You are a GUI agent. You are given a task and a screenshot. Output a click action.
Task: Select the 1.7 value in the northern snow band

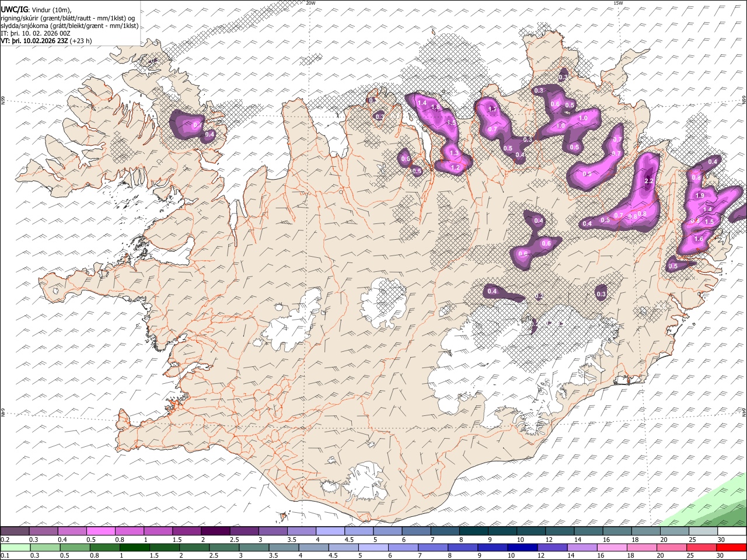point(492,109)
